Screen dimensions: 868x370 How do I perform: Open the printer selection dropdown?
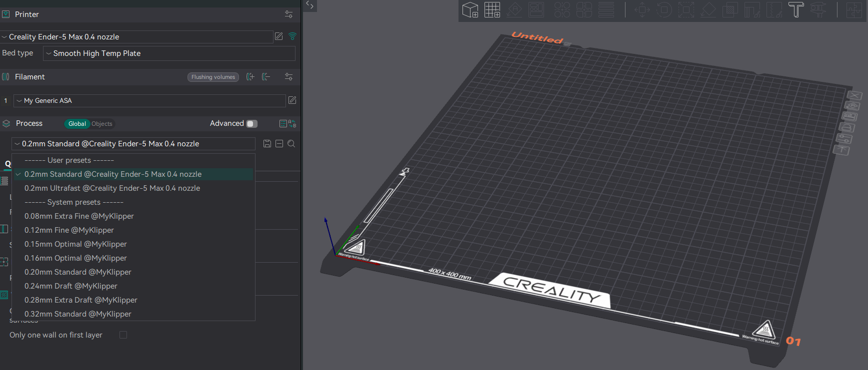click(136, 37)
